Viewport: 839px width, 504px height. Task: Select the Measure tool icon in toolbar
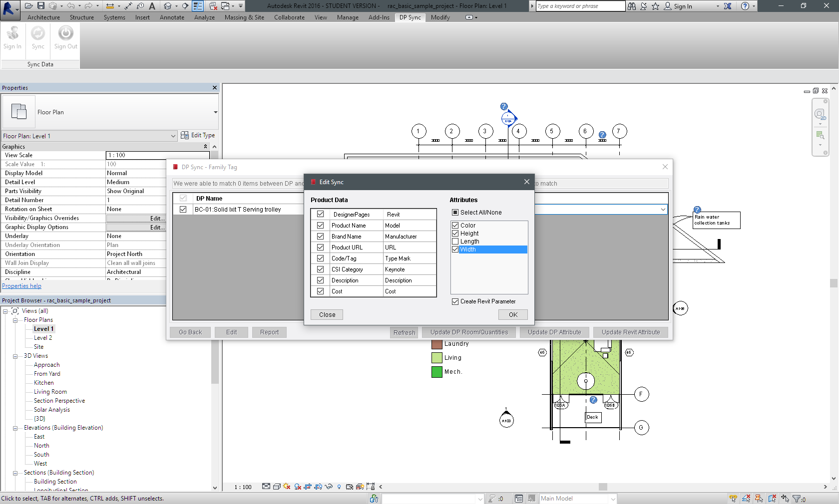(x=110, y=6)
